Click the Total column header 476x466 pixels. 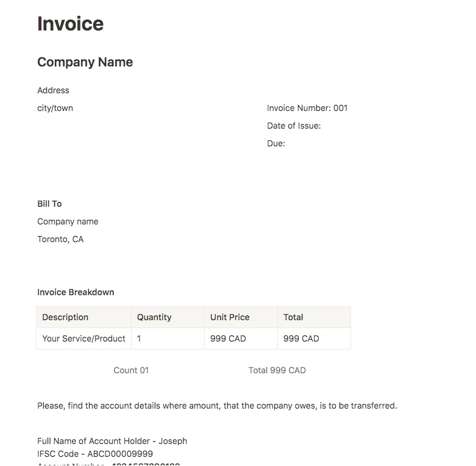pos(314,317)
